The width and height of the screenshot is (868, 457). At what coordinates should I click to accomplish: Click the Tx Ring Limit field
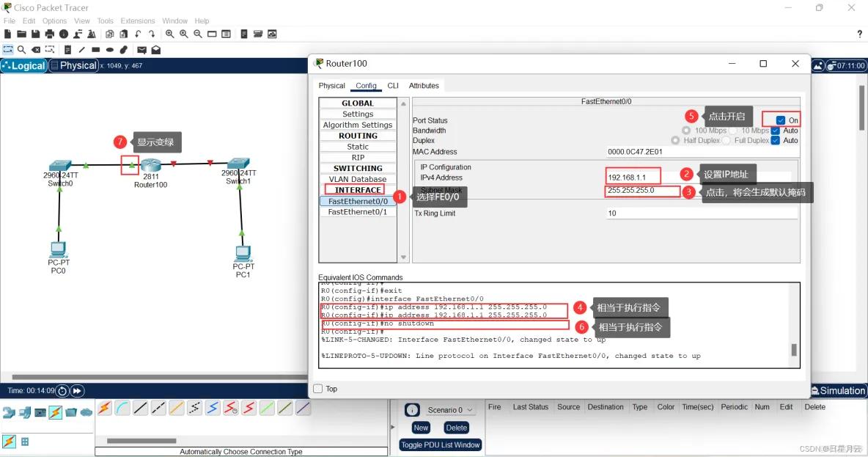point(702,213)
